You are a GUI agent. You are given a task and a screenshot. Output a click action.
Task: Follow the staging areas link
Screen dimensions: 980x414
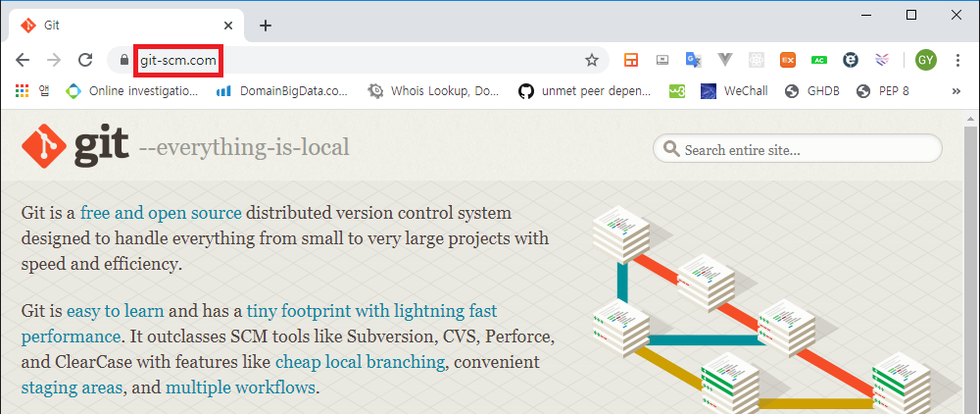[72, 388]
